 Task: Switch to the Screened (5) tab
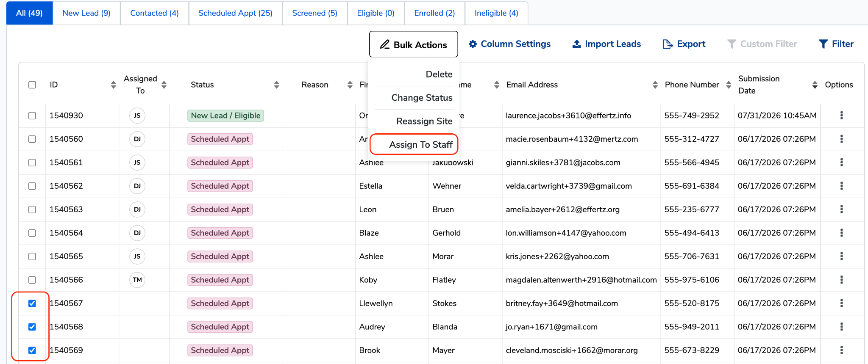314,13
